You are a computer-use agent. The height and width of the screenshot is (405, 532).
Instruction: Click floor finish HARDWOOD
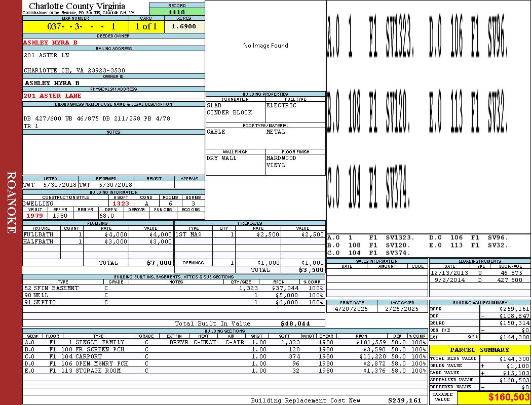point(281,158)
